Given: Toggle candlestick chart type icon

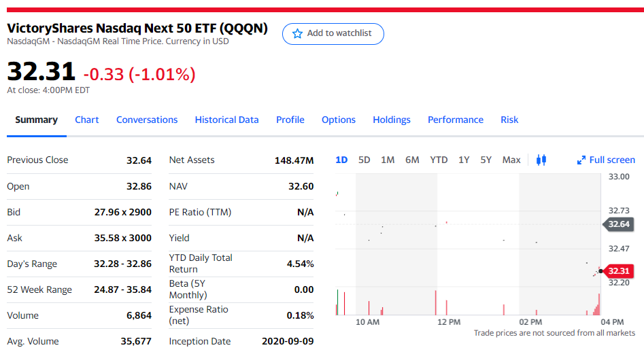Looking at the screenshot, I should coord(541,160).
